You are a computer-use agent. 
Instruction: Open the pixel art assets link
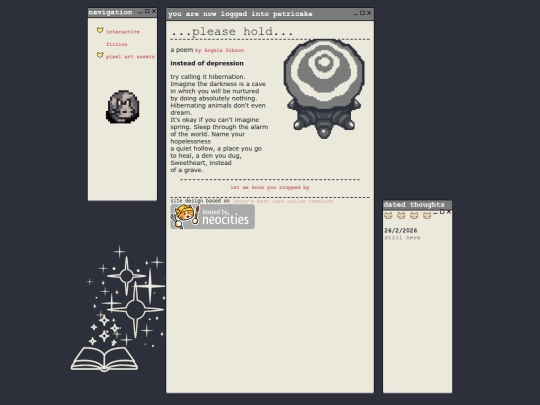[x=130, y=57]
